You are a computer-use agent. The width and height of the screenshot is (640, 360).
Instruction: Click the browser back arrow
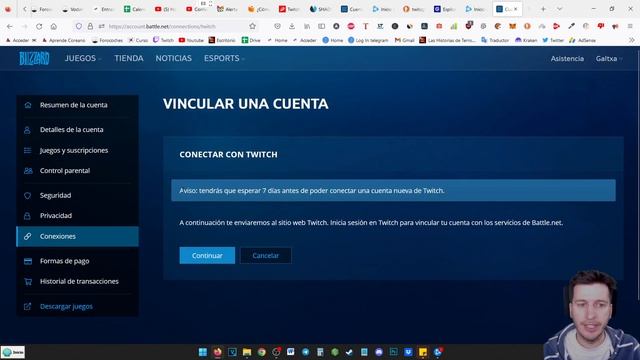point(9,26)
